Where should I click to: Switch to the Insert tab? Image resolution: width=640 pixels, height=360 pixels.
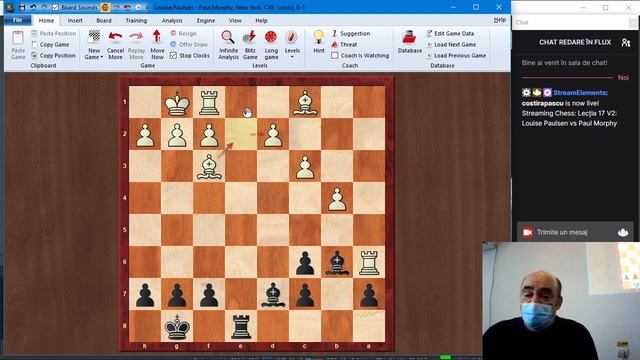coord(75,20)
